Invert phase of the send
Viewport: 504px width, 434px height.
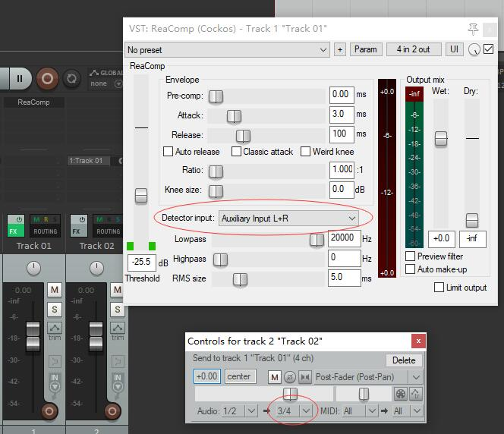(290, 377)
